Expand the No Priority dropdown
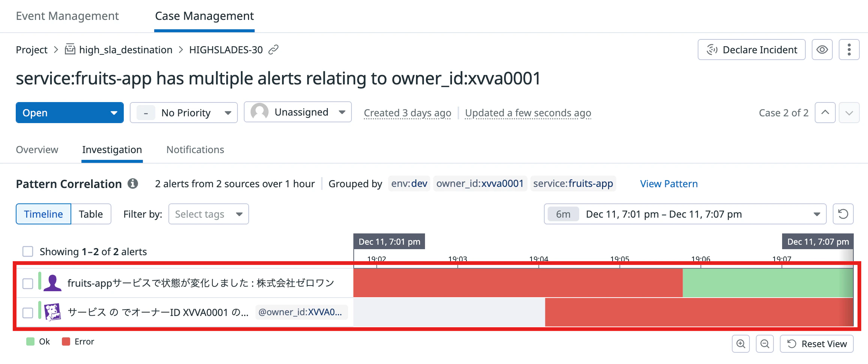Image resolution: width=868 pixels, height=364 pixels. (x=184, y=113)
